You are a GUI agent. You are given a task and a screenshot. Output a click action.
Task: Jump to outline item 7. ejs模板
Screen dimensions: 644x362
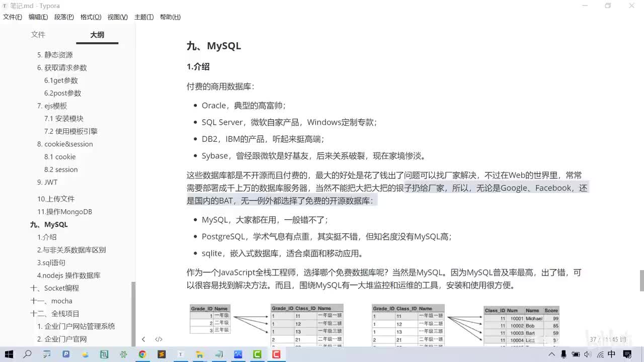pyautogui.click(x=52, y=106)
